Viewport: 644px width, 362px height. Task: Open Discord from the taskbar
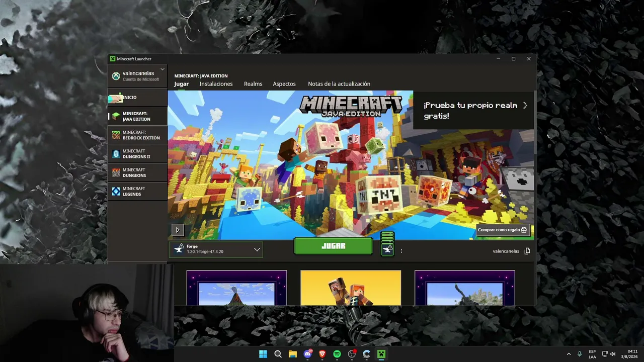click(x=307, y=354)
